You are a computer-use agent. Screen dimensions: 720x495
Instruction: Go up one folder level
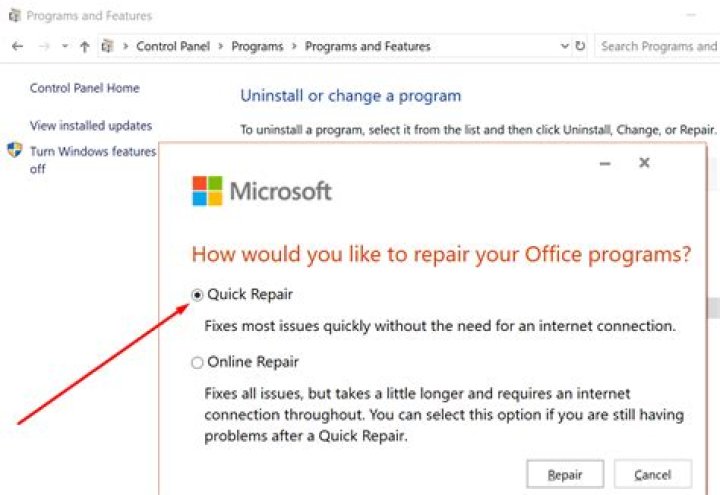tap(85, 46)
